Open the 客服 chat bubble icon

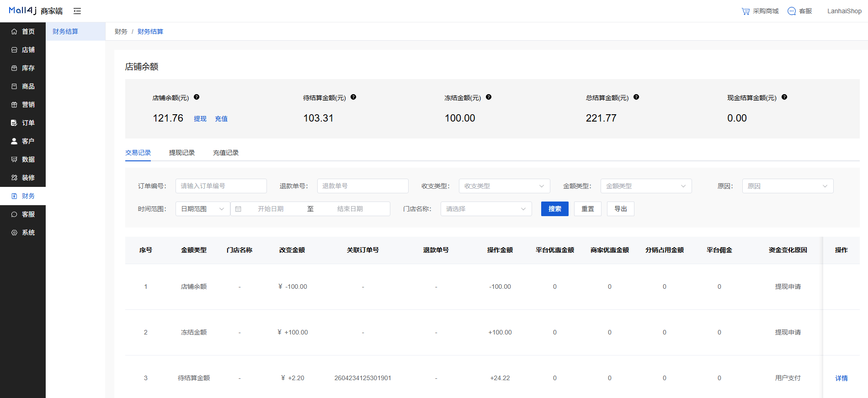click(x=792, y=11)
